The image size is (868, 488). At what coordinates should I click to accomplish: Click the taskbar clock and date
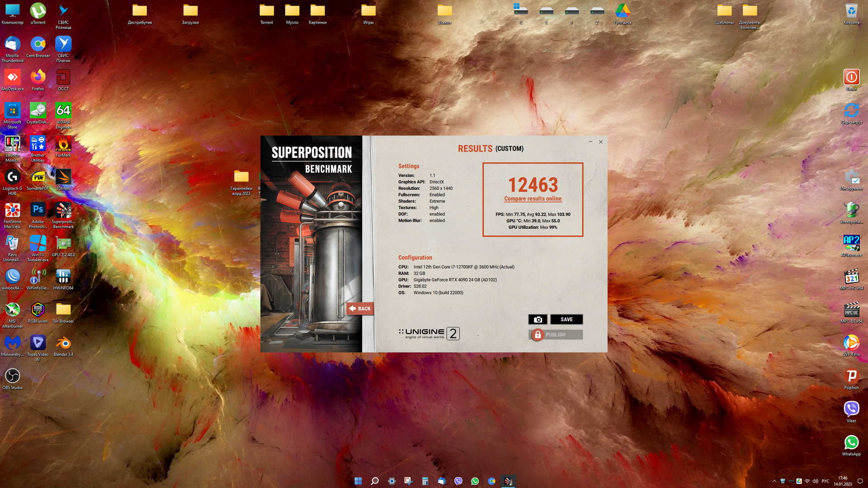(843, 481)
